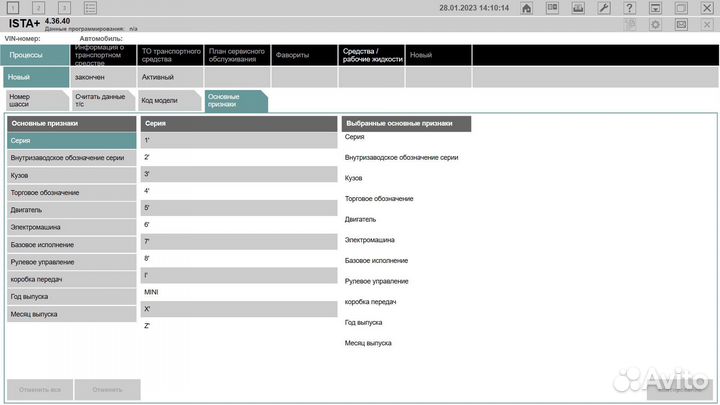Viewport: 720px width, 405px height.
Task: Click the numbered box 2 icon
Action: (x=38, y=8)
